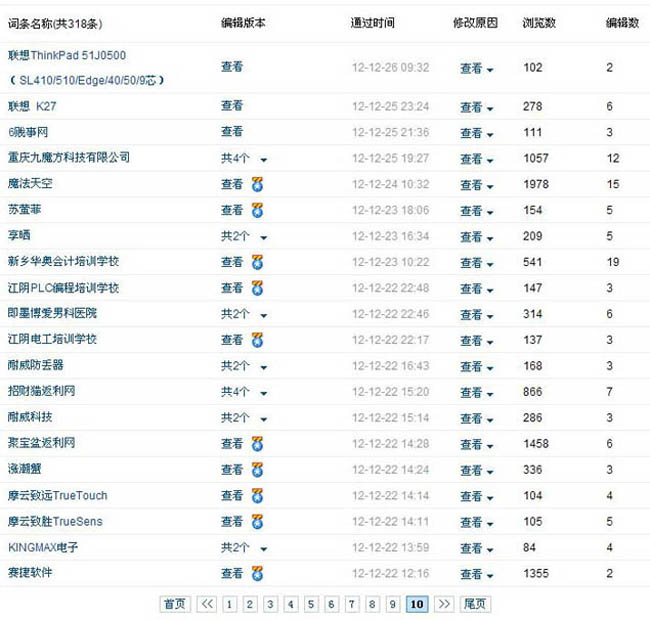Open 修改原因 查看 dropdown for 联想 K27
The height and width of the screenshot is (620, 650).
pyautogui.click(x=477, y=107)
